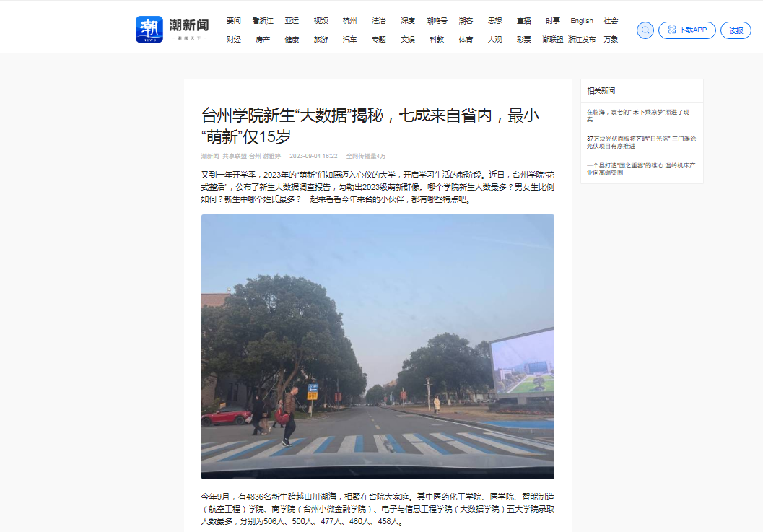Open related article about 温岭机床产业
Image resolution: width=763 pixels, height=532 pixels.
point(641,168)
